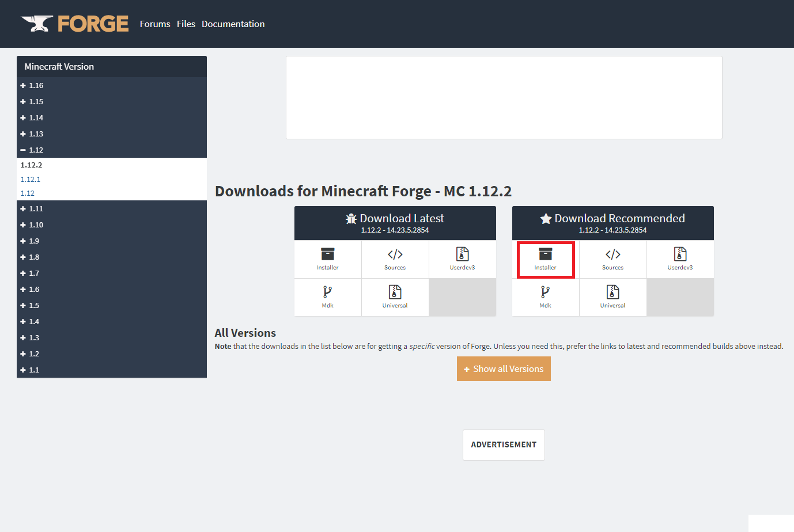794x532 pixels.
Task: Download Userdev3 under Download Latest
Action: (462, 259)
